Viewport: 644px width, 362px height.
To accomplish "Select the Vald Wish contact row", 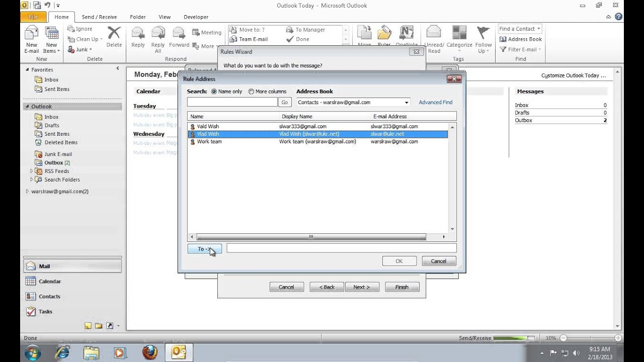I will point(318,126).
